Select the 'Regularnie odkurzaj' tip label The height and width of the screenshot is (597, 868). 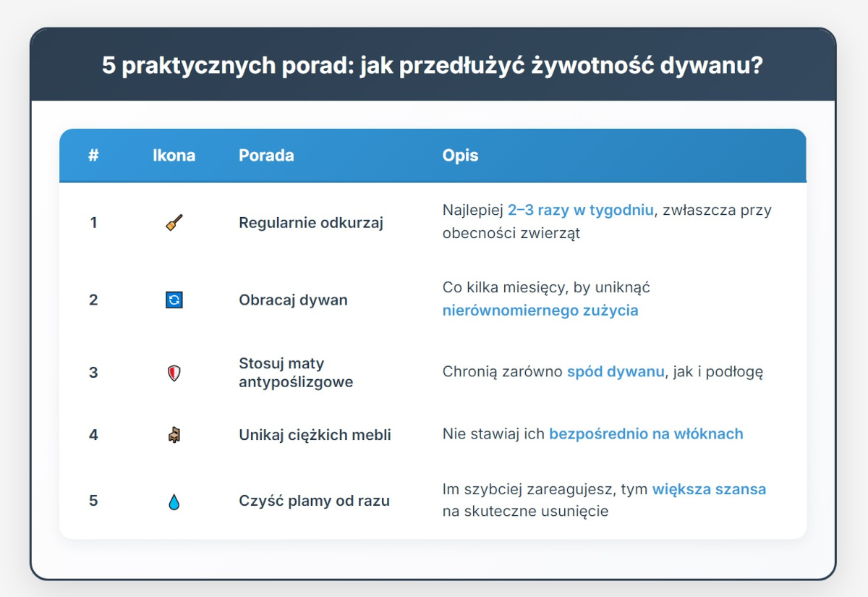click(311, 222)
